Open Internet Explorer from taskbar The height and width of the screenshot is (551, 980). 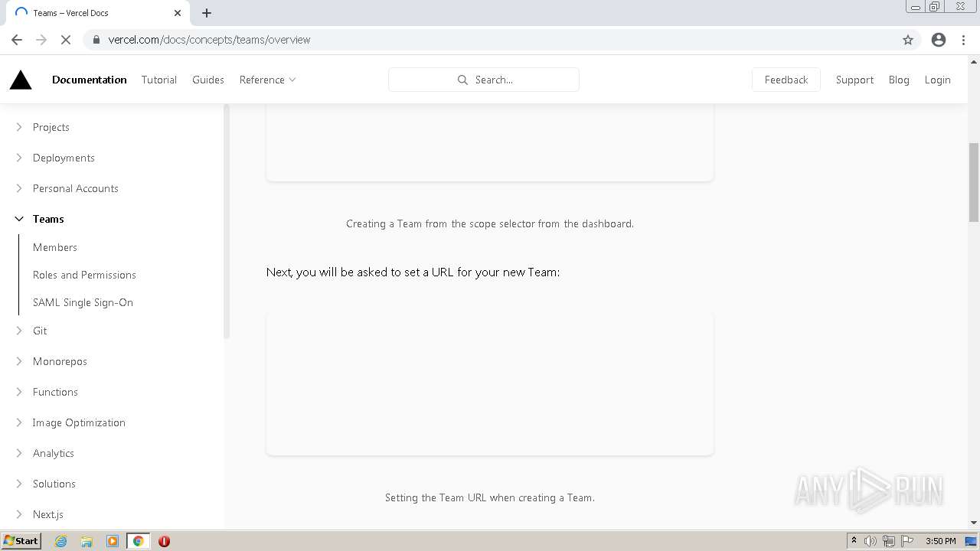(x=60, y=541)
